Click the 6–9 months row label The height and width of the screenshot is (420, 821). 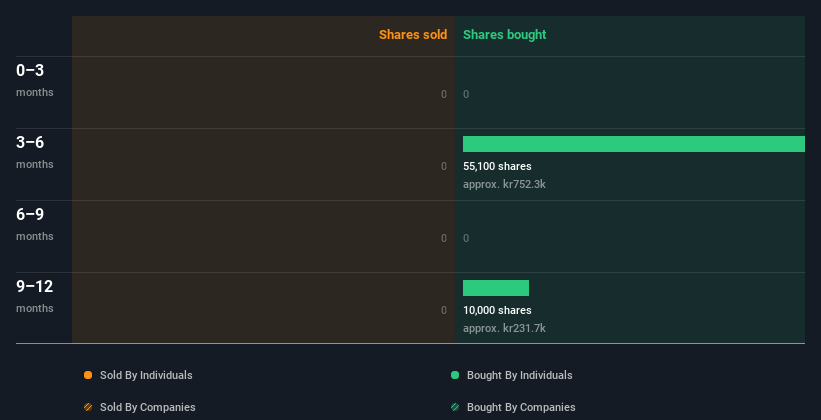35,224
